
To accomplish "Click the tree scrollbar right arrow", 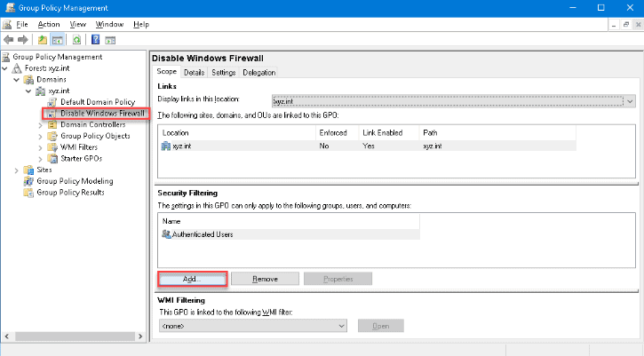I will coord(140,336).
